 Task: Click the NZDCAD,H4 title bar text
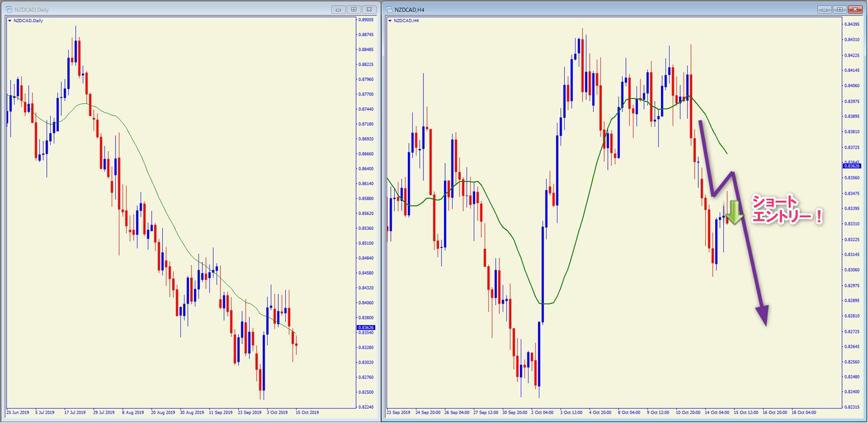tap(409, 10)
